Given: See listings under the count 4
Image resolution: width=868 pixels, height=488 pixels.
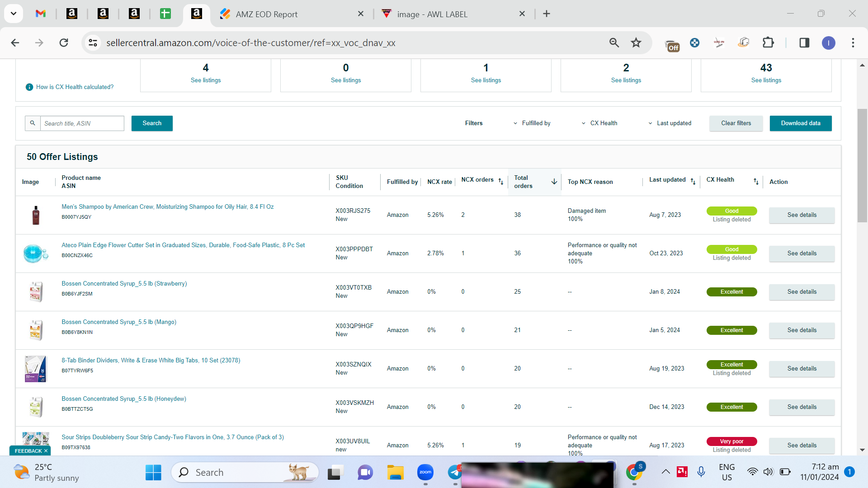Looking at the screenshot, I should point(206,80).
